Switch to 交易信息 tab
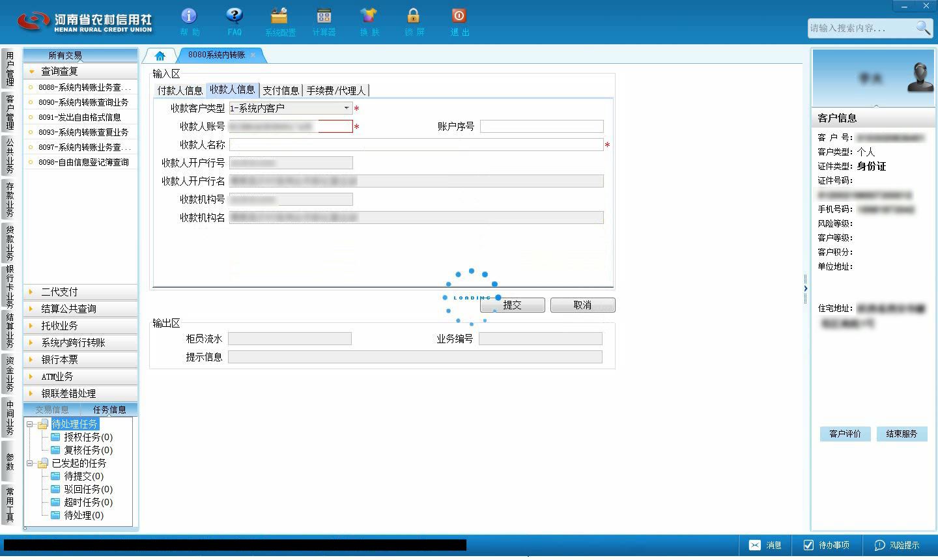This screenshot has width=938, height=560. [x=52, y=410]
